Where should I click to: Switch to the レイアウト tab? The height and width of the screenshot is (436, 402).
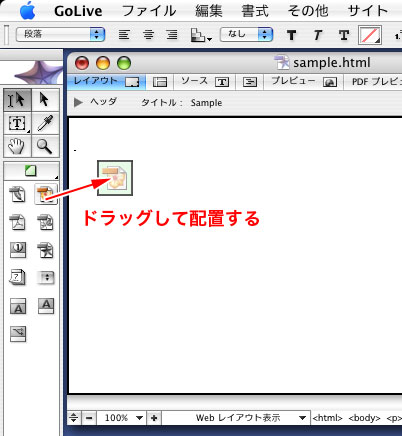[106, 82]
